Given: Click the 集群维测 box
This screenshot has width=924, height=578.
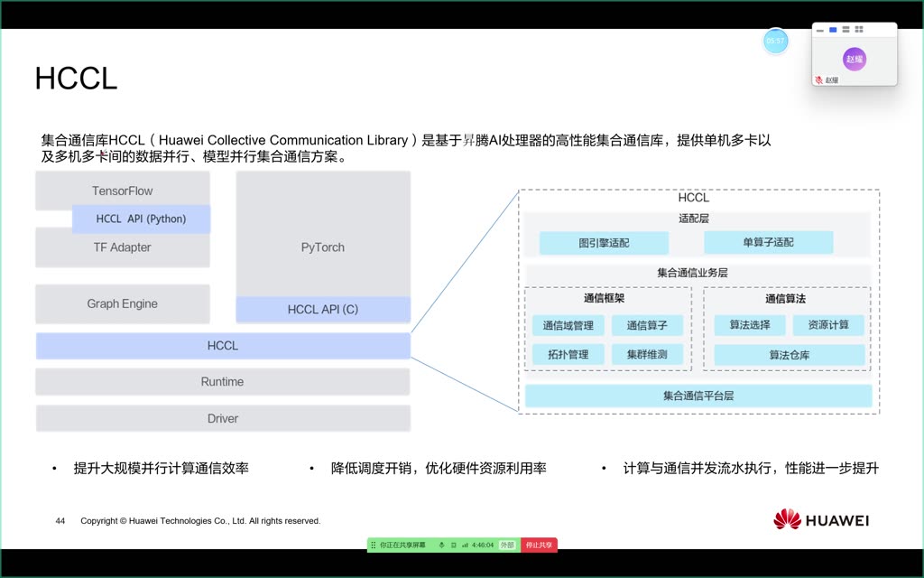Looking at the screenshot, I should click(x=647, y=354).
